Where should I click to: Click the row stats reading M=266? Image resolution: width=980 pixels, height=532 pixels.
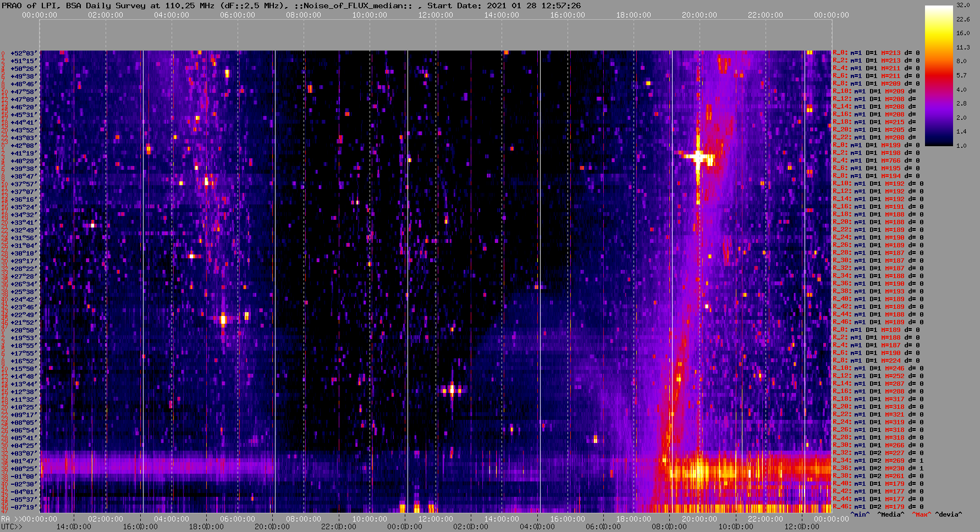tap(878, 446)
